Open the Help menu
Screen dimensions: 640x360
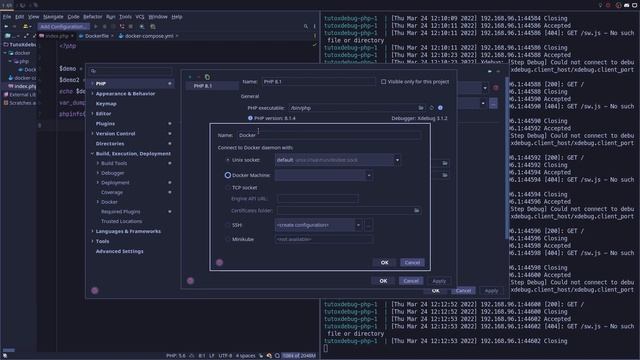(x=177, y=17)
